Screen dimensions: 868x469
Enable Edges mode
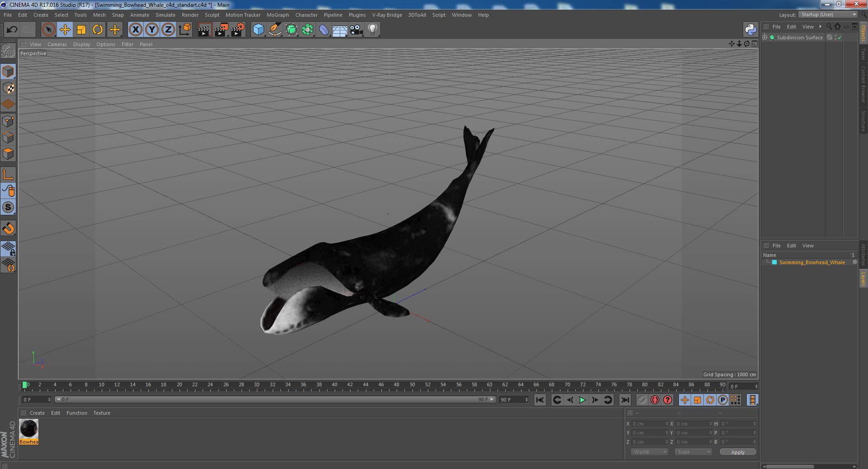pyautogui.click(x=8, y=137)
